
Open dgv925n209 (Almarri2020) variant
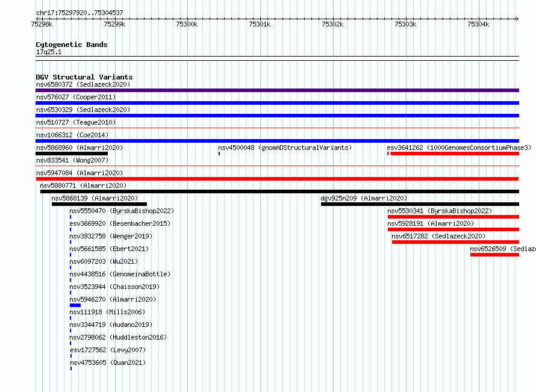364,198
